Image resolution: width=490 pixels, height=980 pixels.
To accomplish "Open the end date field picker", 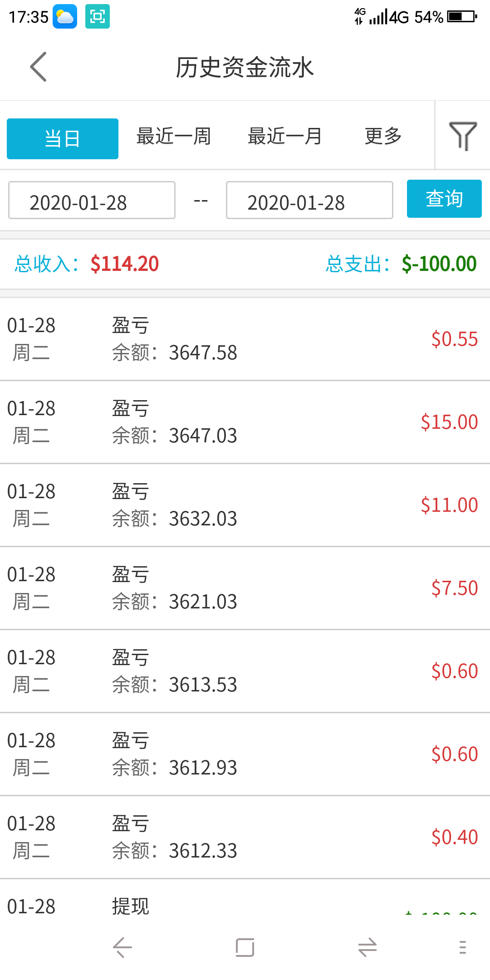I will (309, 200).
